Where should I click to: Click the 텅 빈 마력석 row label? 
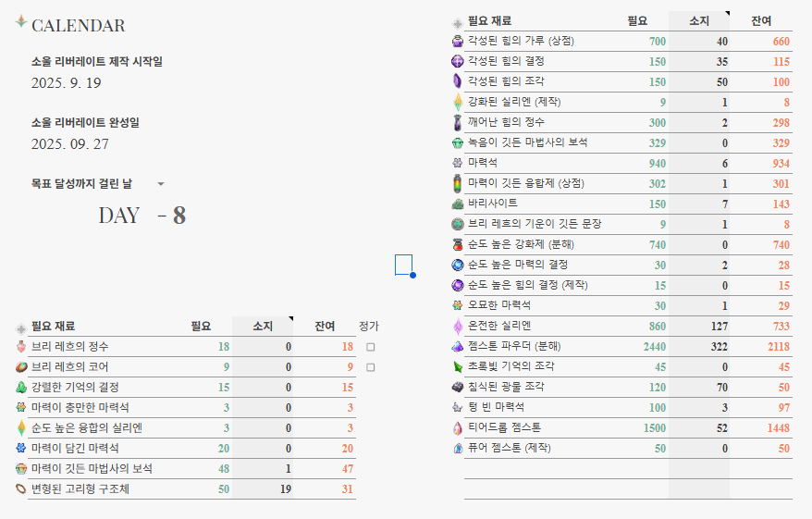(x=496, y=407)
